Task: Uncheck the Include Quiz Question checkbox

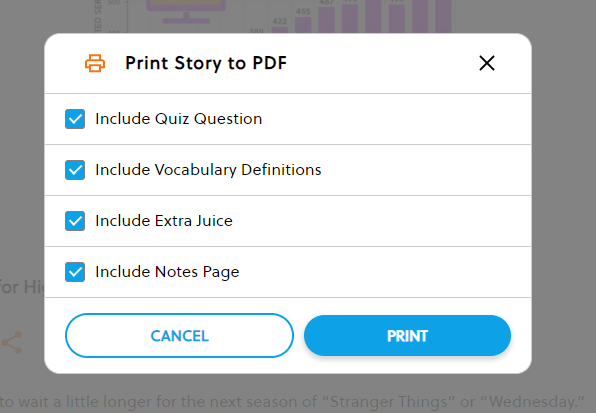Action: [75, 119]
